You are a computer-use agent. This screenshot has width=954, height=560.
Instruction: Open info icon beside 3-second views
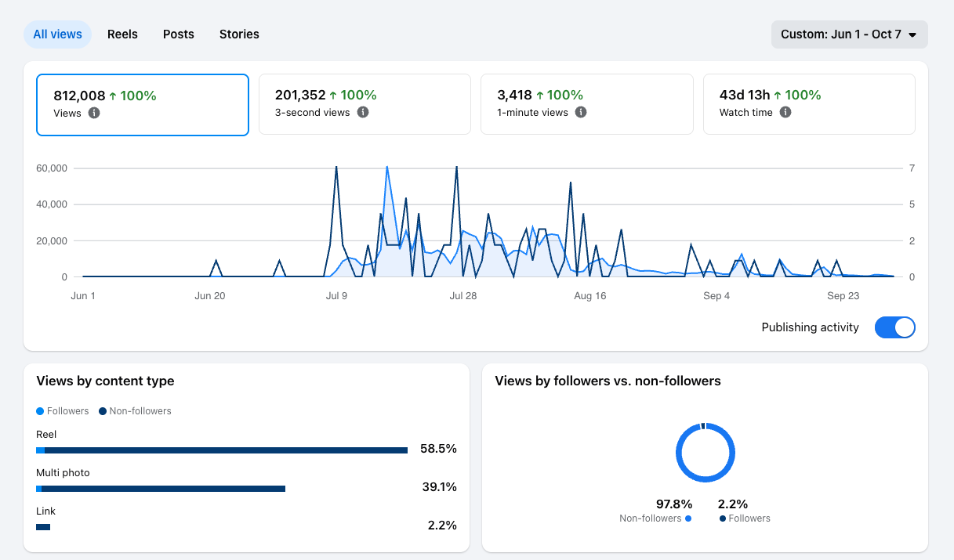363,113
